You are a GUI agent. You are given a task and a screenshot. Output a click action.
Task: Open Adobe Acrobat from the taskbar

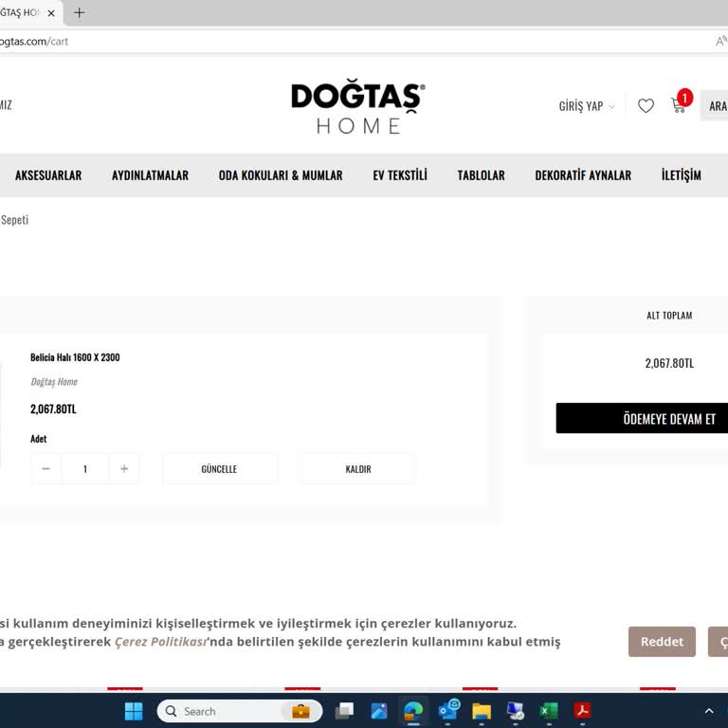pyautogui.click(x=583, y=711)
